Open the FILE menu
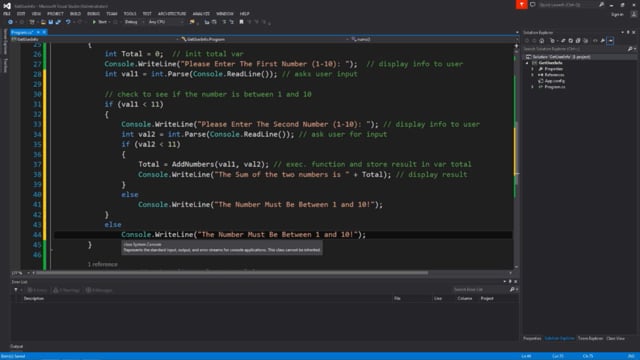Viewport: 640px width, 360px height. [7, 14]
